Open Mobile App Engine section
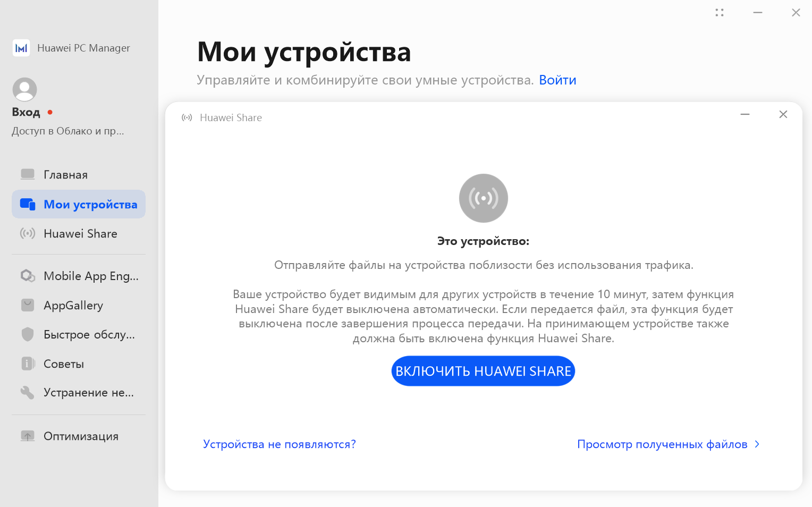This screenshot has width=812, height=507. [x=79, y=276]
